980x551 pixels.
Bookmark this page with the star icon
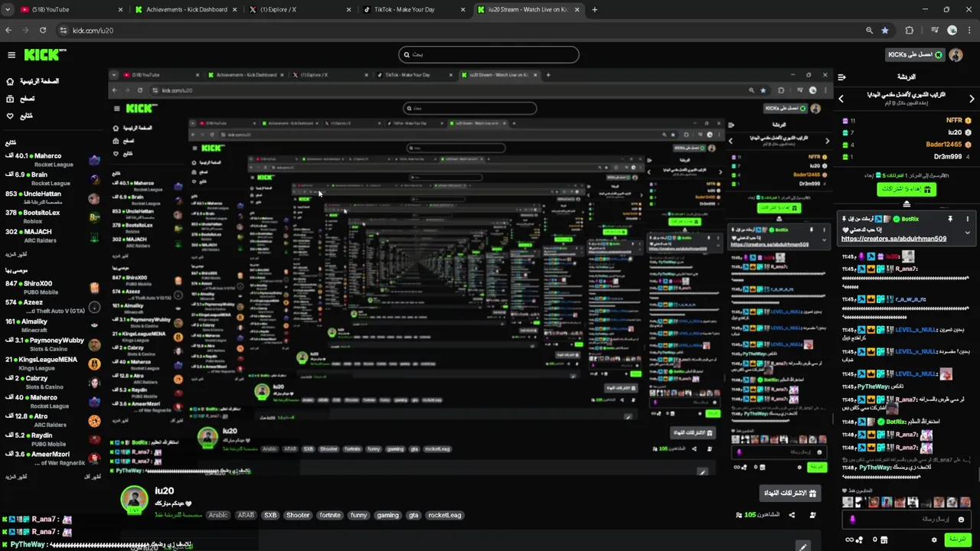[x=885, y=31]
